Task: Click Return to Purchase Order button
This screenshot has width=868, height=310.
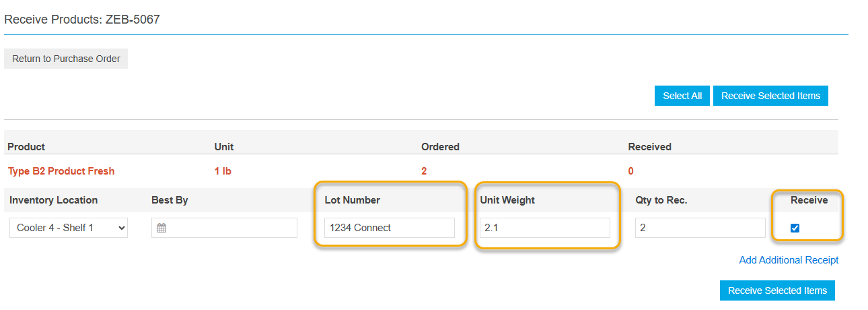Action: [x=66, y=59]
